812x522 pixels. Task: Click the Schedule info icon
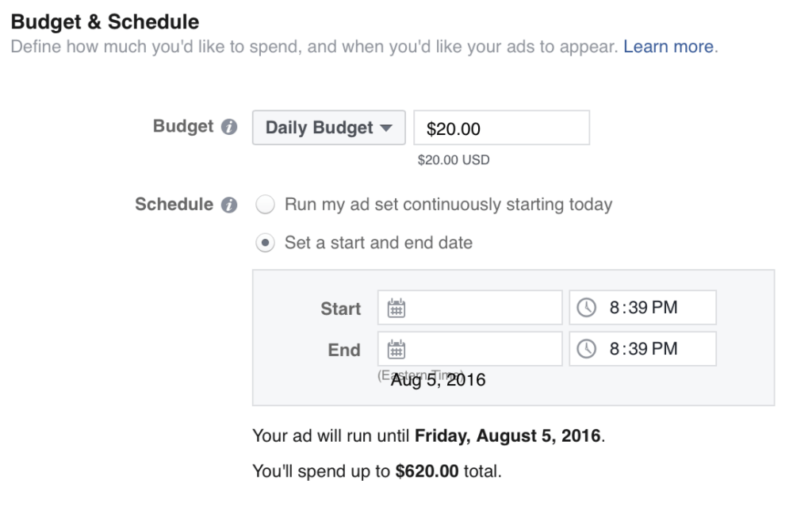[x=229, y=205]
